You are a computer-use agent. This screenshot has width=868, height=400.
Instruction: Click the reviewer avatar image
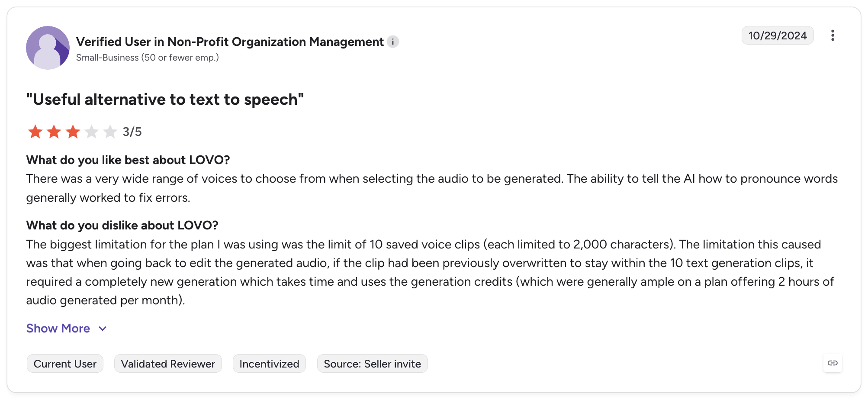click(48, 48)
